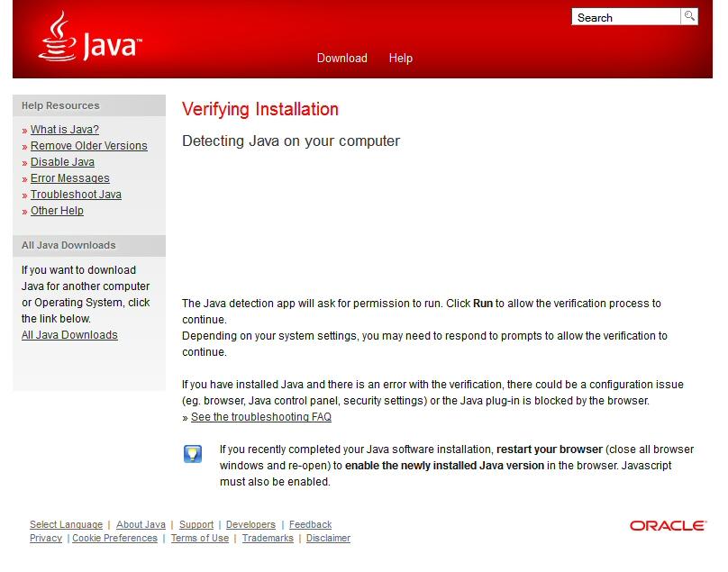Click Select Language in the footer
The width and height of the screenshot is (728, 572).
point(66,524)
